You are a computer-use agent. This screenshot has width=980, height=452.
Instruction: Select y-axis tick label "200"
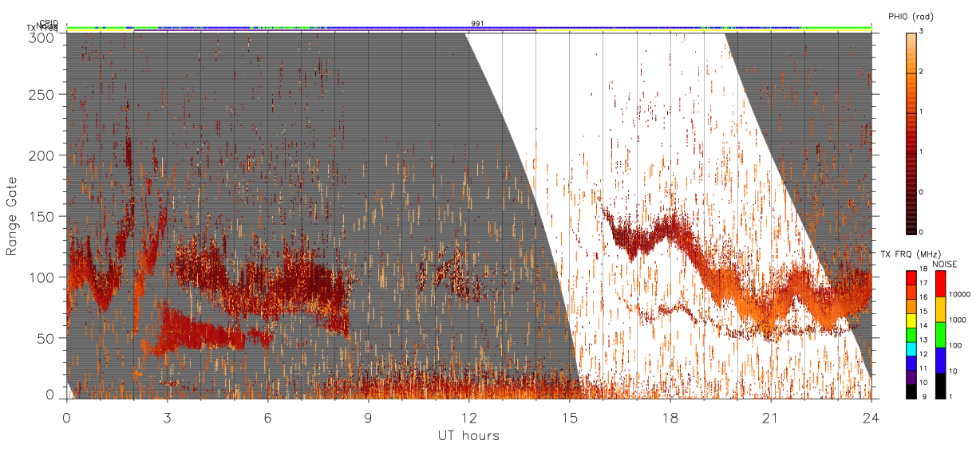coord(43,155)
